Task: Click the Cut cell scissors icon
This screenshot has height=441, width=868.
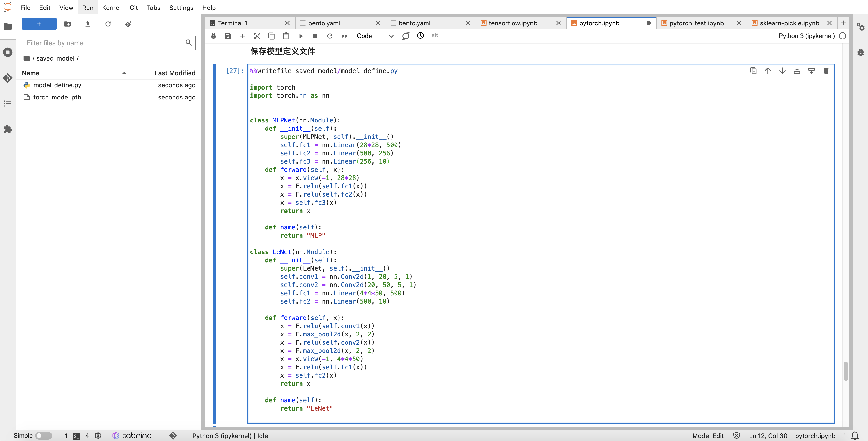Action: [x=257, y=36]
